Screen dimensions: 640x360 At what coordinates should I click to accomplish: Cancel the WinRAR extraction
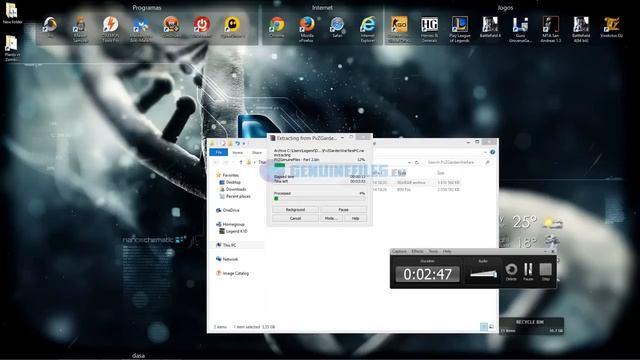pos(295,218)
